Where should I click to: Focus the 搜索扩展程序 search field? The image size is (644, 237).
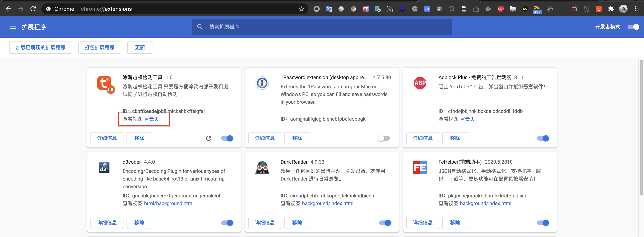[322, 27]
